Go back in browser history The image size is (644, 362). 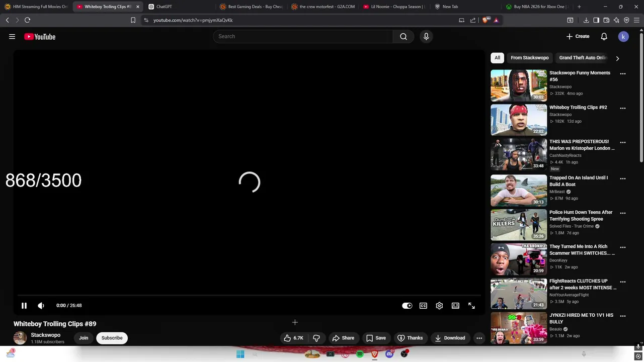click(x=7, y=20)
